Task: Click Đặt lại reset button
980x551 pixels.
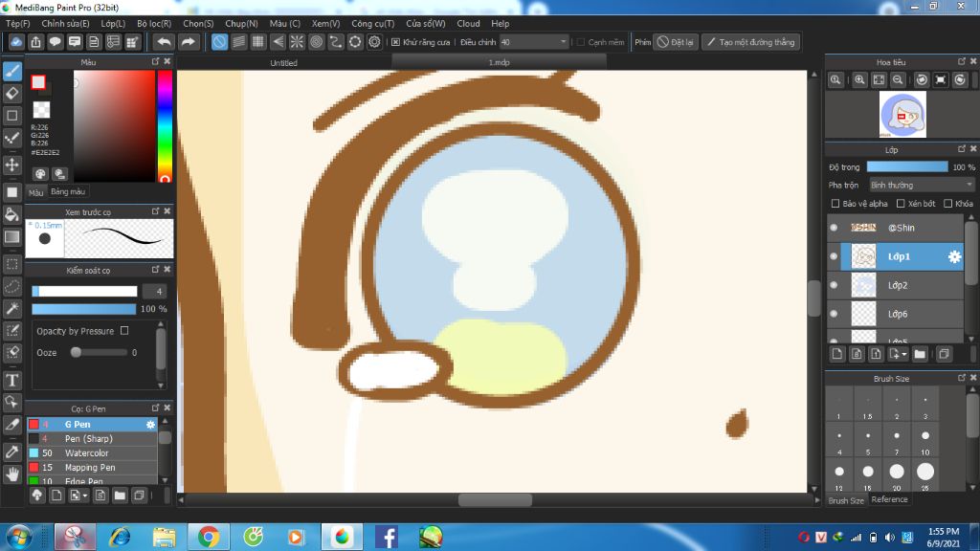Action: coord(675,42)
